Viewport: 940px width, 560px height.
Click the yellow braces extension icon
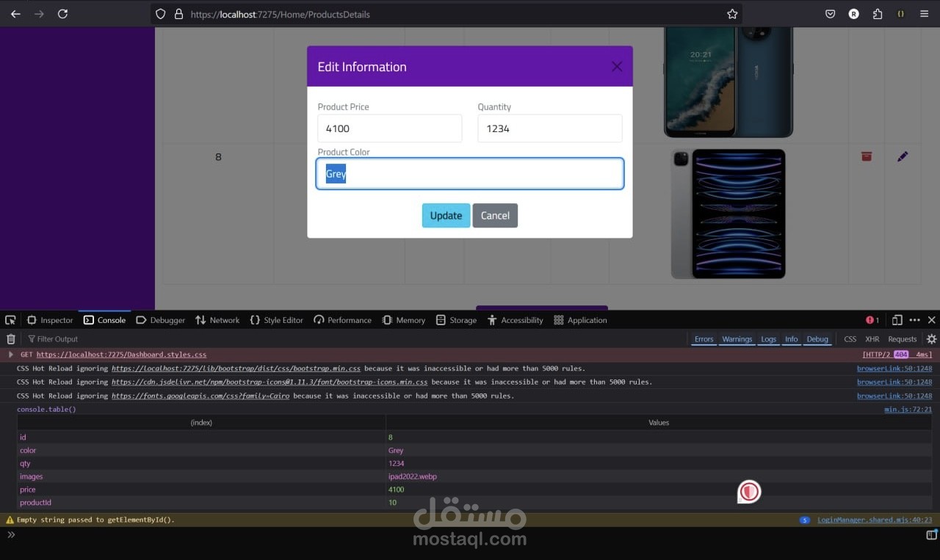[901, 14]
